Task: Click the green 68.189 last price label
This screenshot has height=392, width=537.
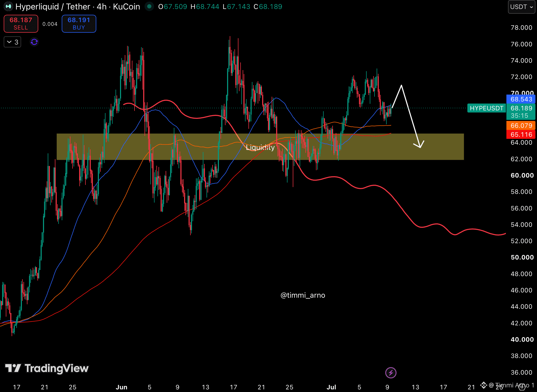Action: [521, 108]
